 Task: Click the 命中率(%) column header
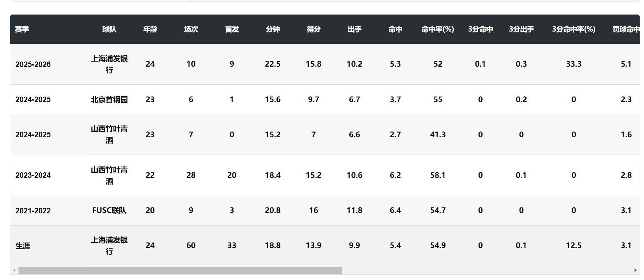[438, 29]
